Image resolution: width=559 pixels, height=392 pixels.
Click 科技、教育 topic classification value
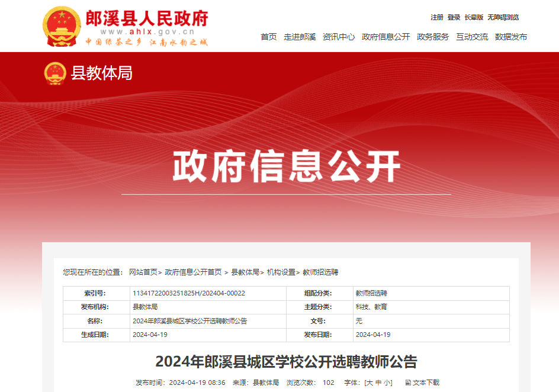tap(371, 307)
